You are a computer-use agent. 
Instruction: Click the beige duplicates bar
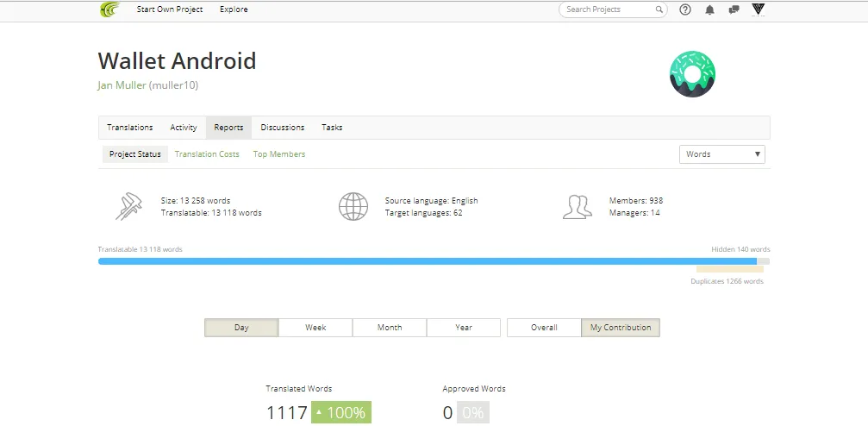tap(729, 269)
